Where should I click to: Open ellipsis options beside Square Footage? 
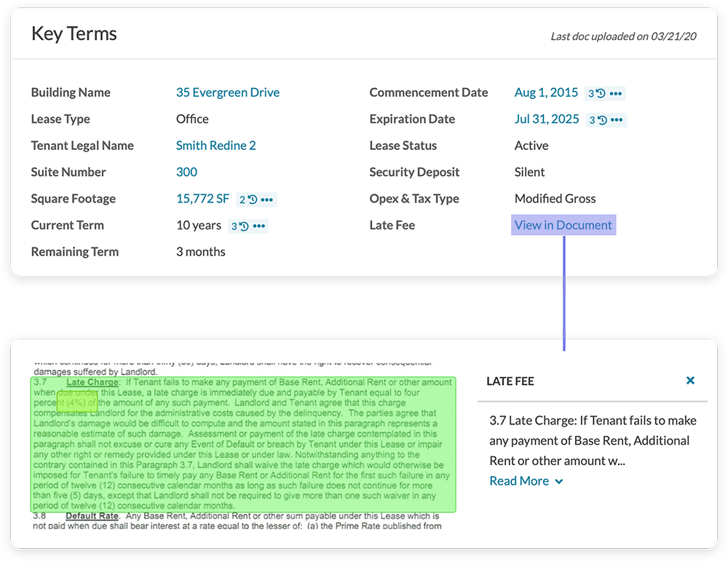(267, 199)
